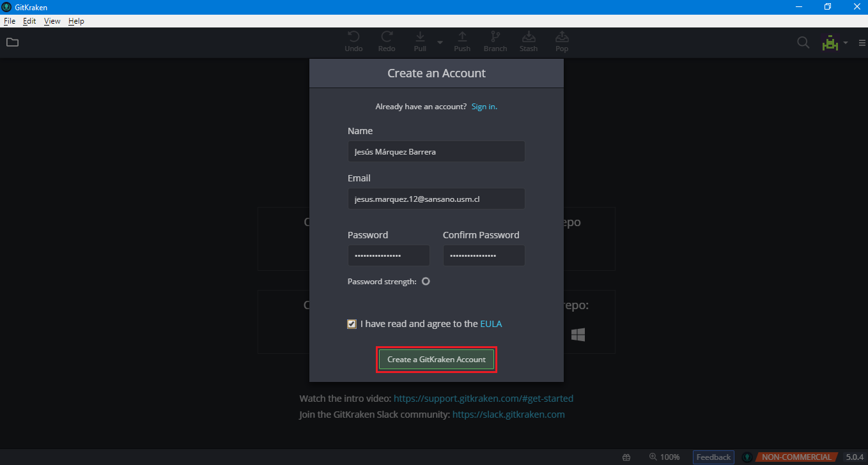
Task: Click the Branch toolbar icon
Action: (495, 37)
